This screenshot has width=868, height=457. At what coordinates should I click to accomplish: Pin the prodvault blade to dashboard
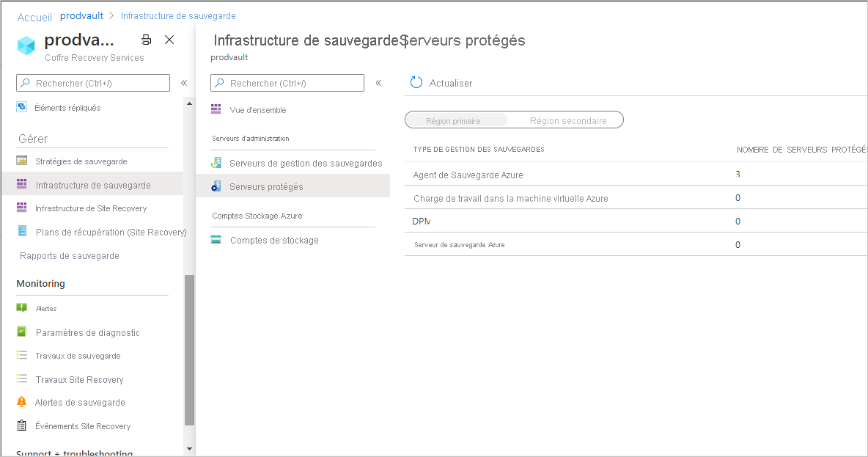point(146,40)
